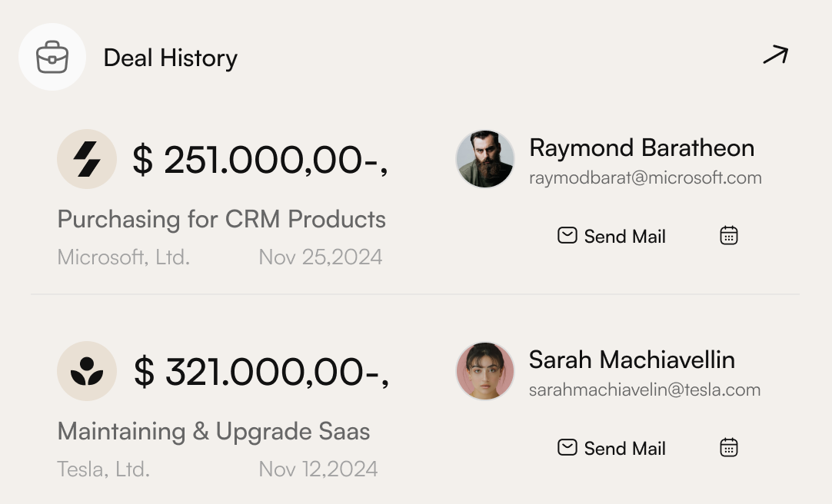Open calendar for Sarah Machiavellin's deal
Viewport: 832px width, 504px height.
[728, 447]
